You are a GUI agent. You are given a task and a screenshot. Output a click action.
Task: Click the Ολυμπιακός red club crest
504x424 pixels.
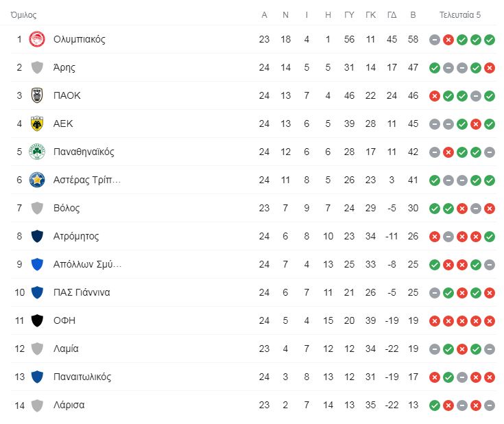click(37, 39)
